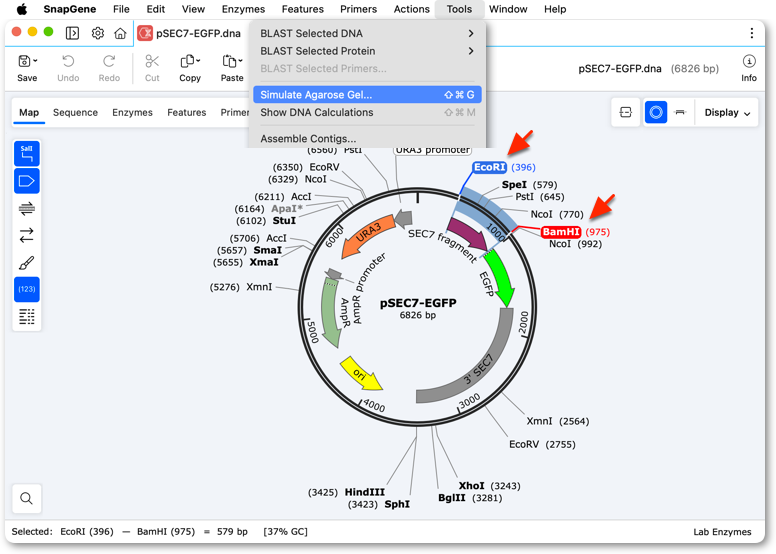Select circular map view button
The width and height of the screenshot is (776, 554).
[656, 112]
